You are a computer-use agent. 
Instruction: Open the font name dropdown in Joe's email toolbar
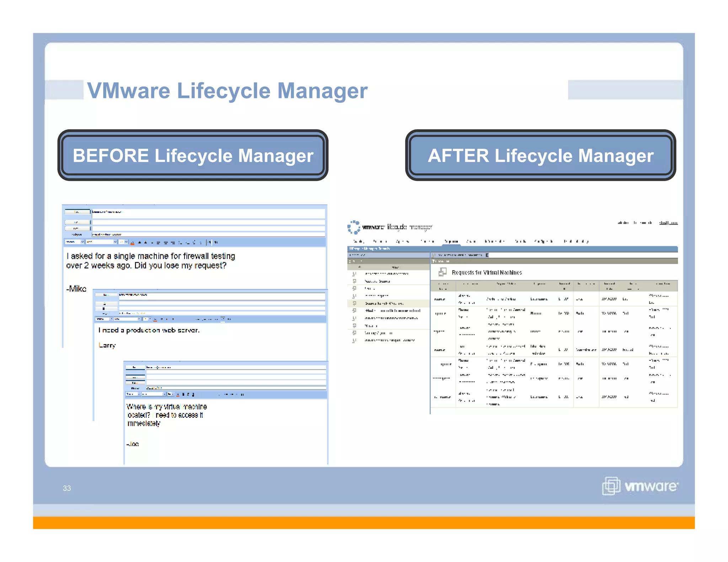tap(154, 394)
